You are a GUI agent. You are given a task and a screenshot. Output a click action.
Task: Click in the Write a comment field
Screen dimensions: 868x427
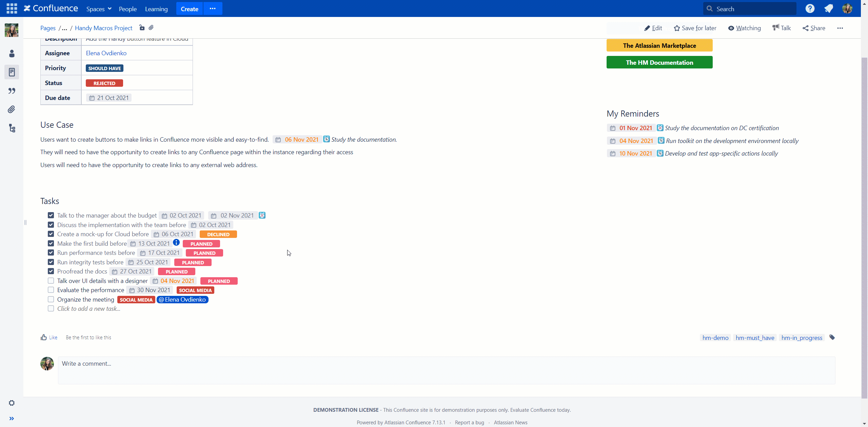446,370
